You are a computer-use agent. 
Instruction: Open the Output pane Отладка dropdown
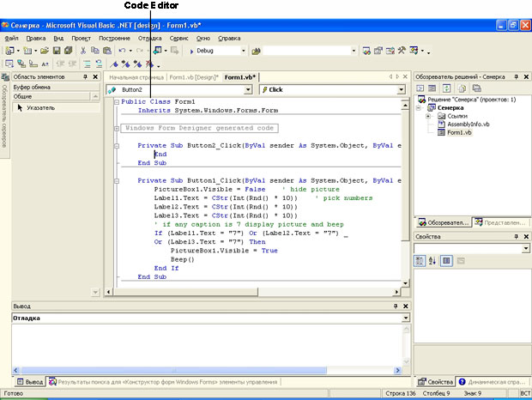coord(406,318)
